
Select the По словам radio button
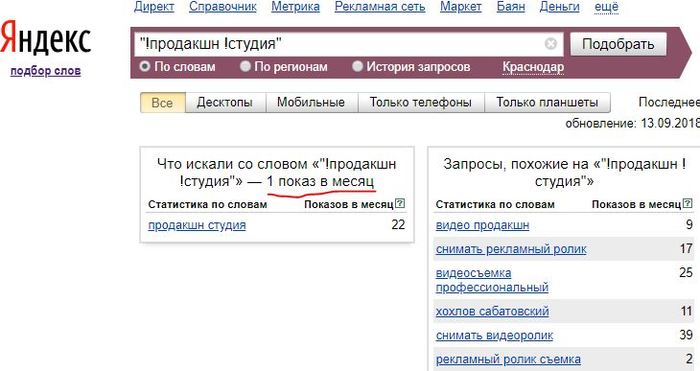point(145,67)
